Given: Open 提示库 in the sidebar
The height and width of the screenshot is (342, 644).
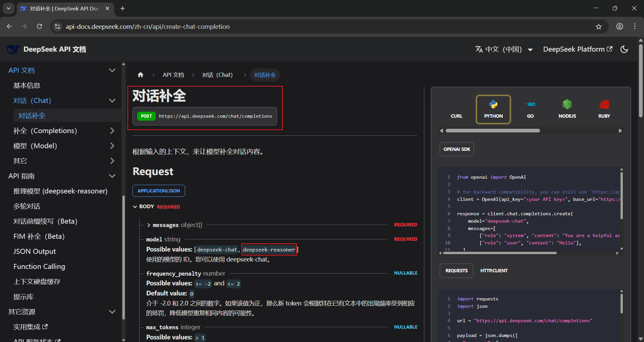Looking at the screenshot, I should coord(23,297).
